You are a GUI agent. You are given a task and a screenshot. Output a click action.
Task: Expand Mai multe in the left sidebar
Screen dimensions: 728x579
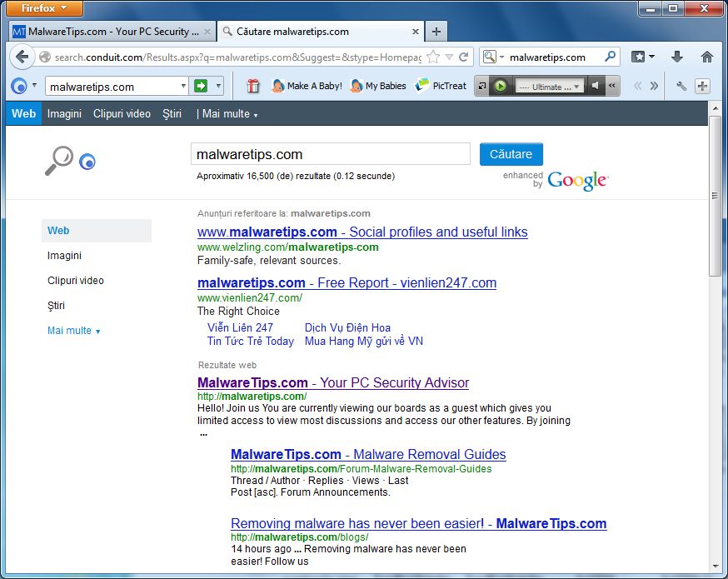74,331
